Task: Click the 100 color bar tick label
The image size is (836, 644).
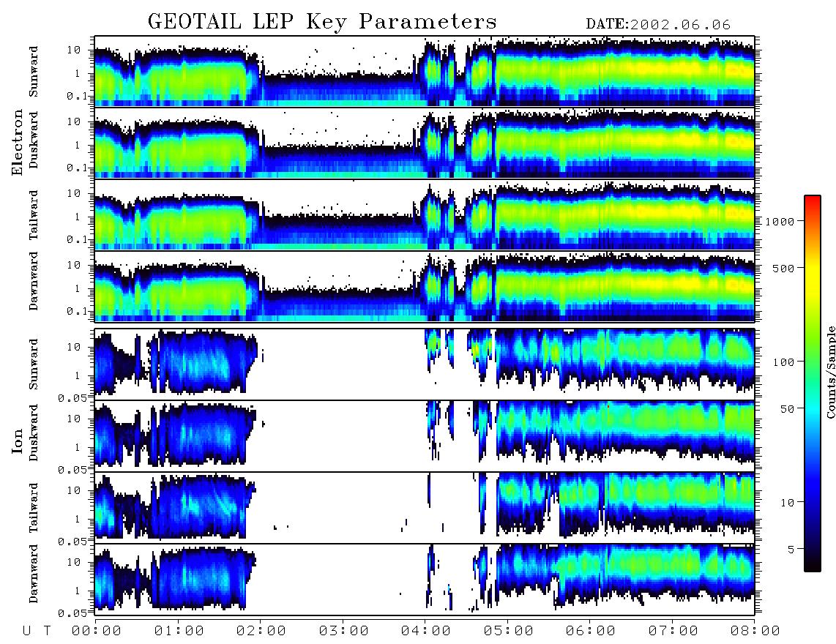Action: (x=784, y=362)
